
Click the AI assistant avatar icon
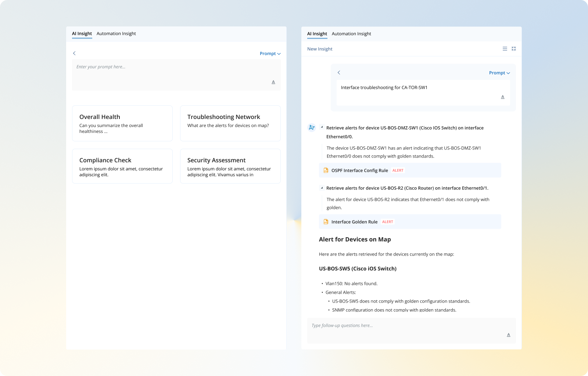(312, 127)
